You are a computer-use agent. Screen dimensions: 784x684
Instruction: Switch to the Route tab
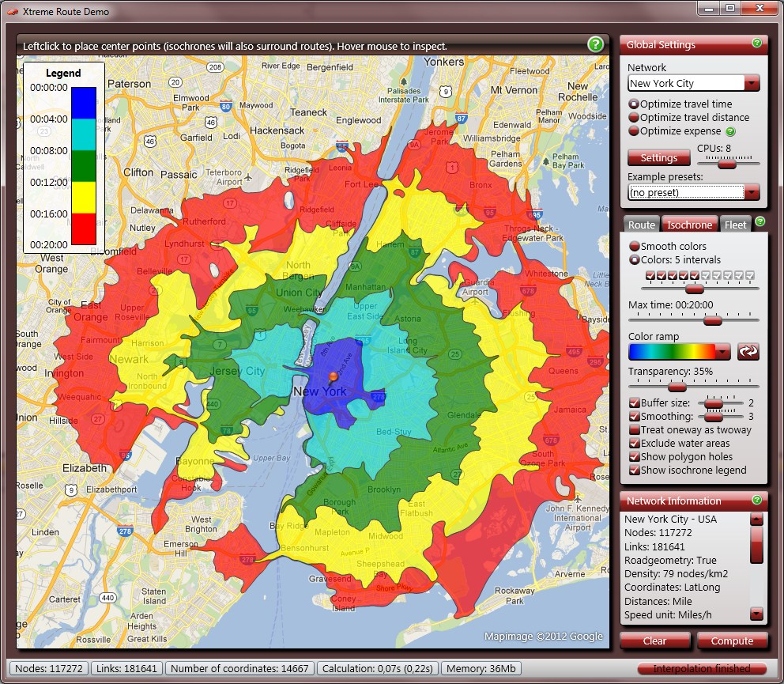click(641, 225)
